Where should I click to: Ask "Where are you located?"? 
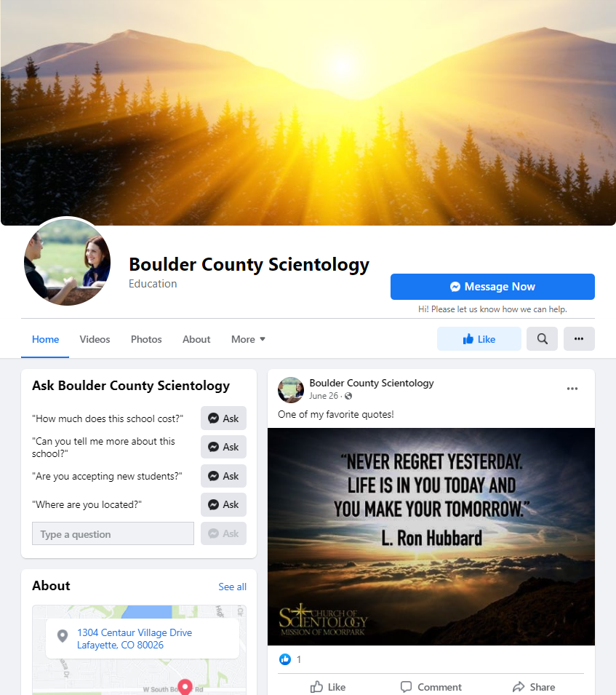click(x=224, y=504)
